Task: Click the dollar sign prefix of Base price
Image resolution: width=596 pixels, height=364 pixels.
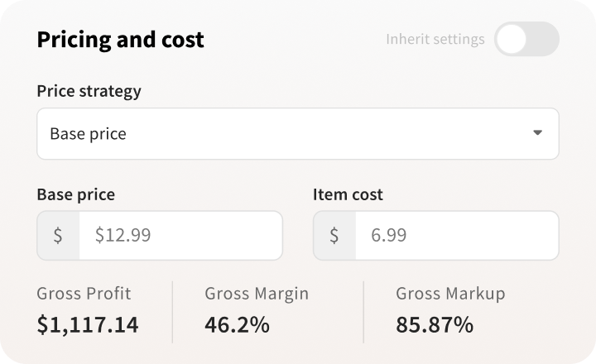Action: (x=58, y=235)
